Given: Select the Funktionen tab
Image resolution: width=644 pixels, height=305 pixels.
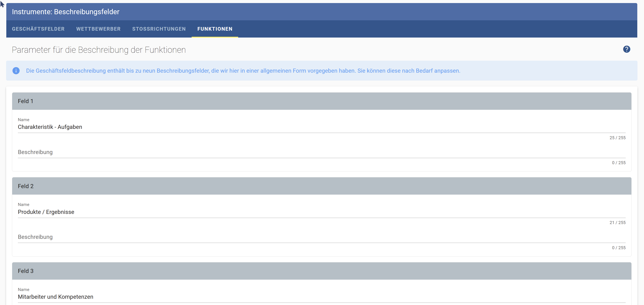Looking at the screenshot, I should (x=215, y=29).
